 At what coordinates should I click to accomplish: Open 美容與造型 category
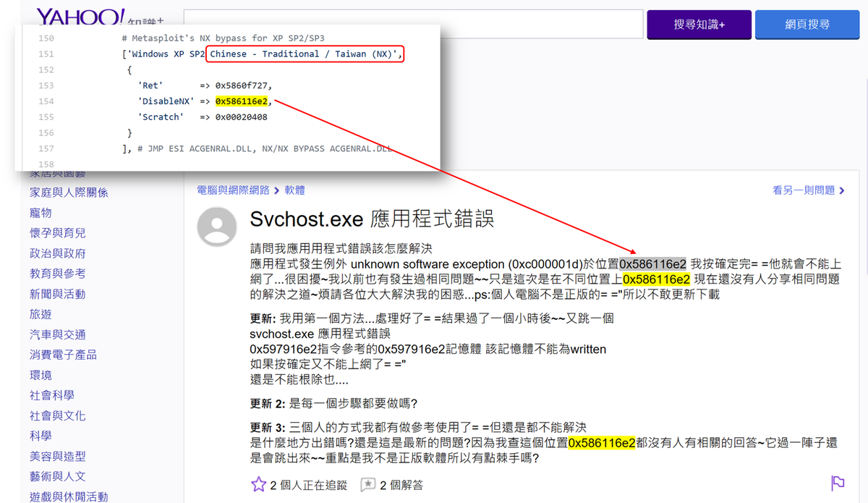pos(57,456)
